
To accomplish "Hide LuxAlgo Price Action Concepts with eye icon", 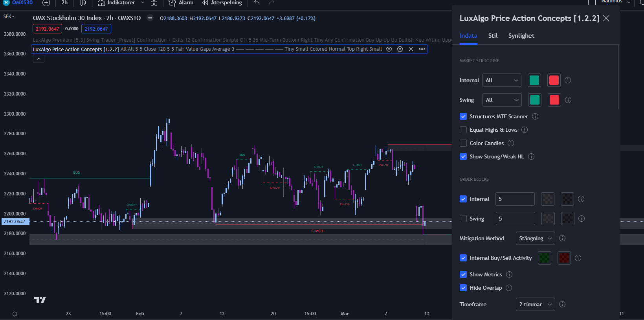I will 389,49.
